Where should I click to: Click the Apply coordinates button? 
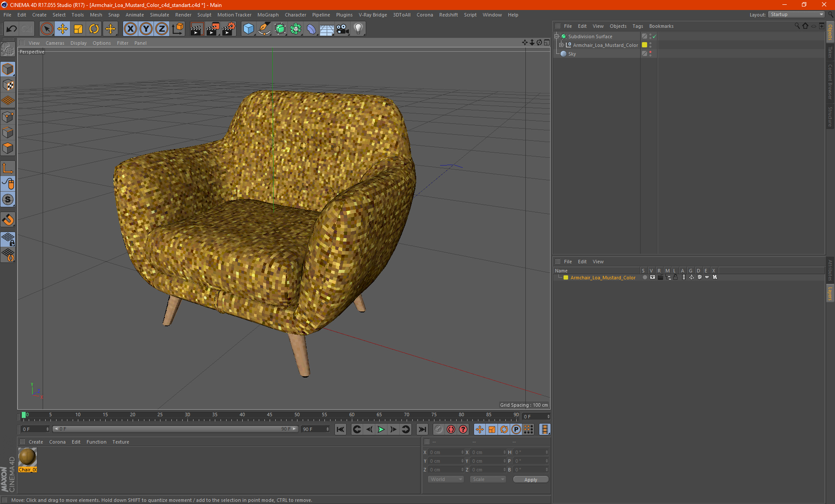pyautogui.click(x=531, y=480)
